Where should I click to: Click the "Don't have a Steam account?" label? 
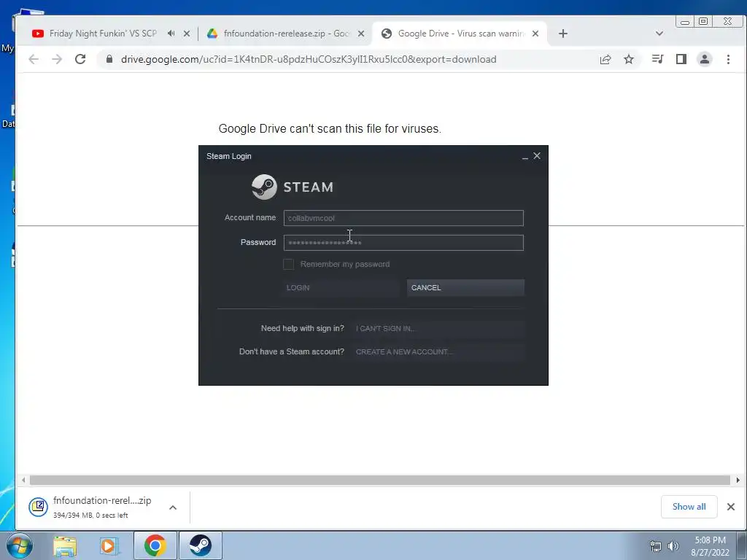[292, 352]
